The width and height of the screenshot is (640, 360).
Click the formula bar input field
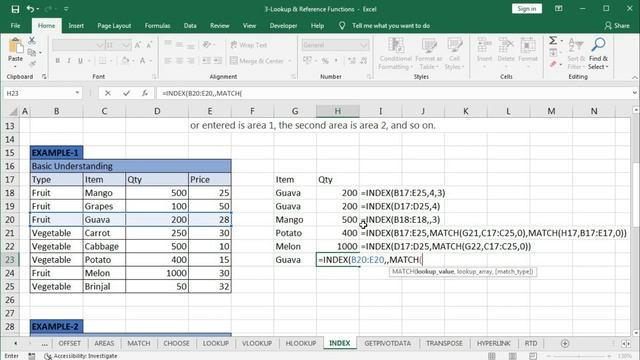[x=393, y=93]
